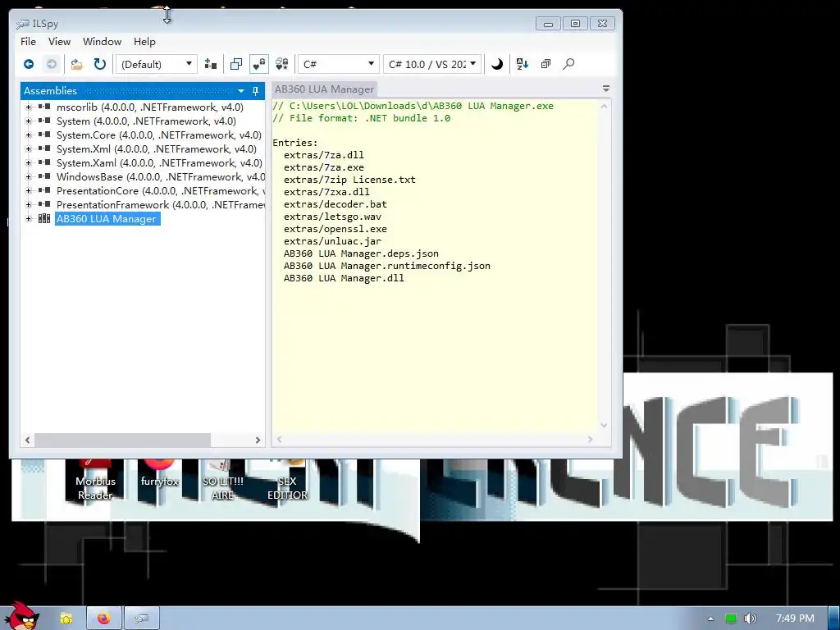Expand the System.Core assembly node
The width and height of the screenshot is (840, 630).
(x=29, y=135)
